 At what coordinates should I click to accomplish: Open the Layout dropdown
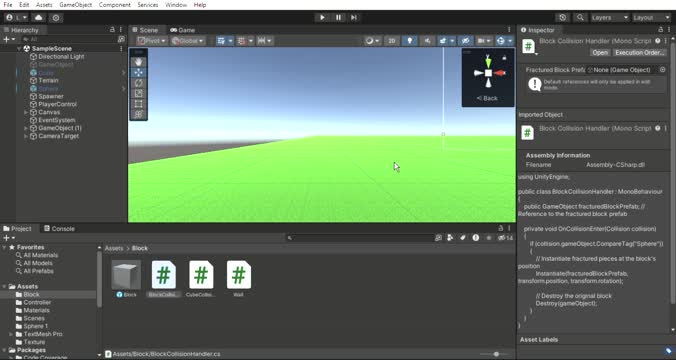(x=650, y=18)
